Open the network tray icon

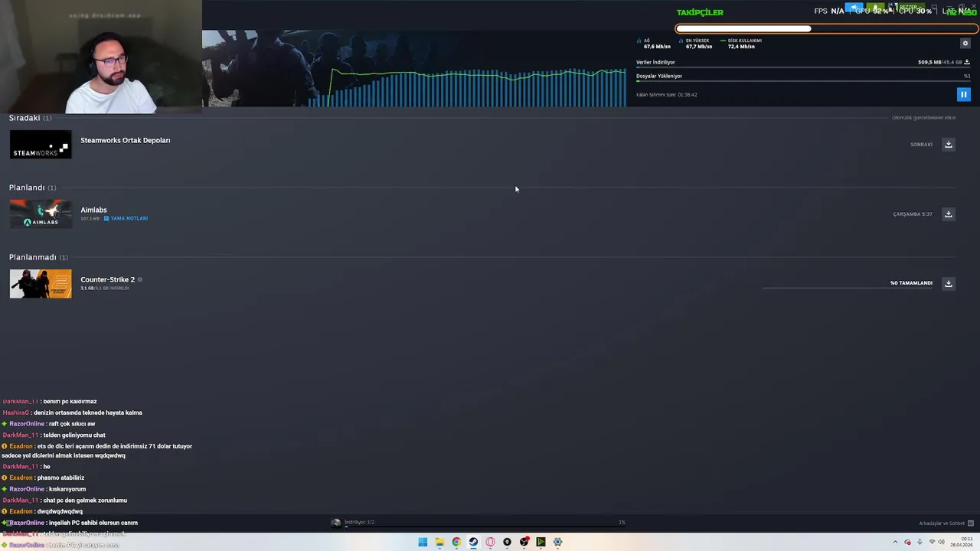[932, 542]
